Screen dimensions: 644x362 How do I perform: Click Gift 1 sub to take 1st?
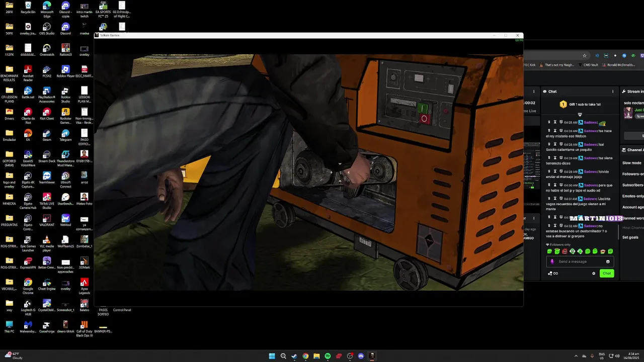coord(580,104)
